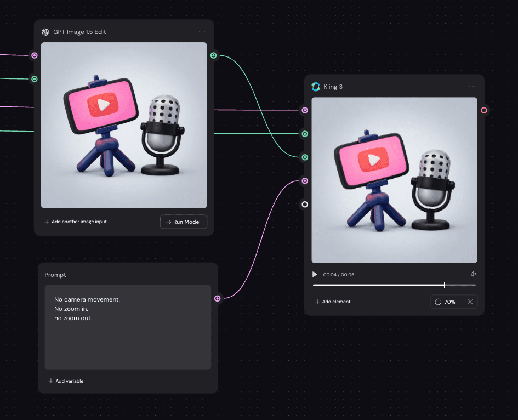Screen dimensions: 518x420
Task: Select Kling 3 prompt pink input port
Action: tap(305, 181)
